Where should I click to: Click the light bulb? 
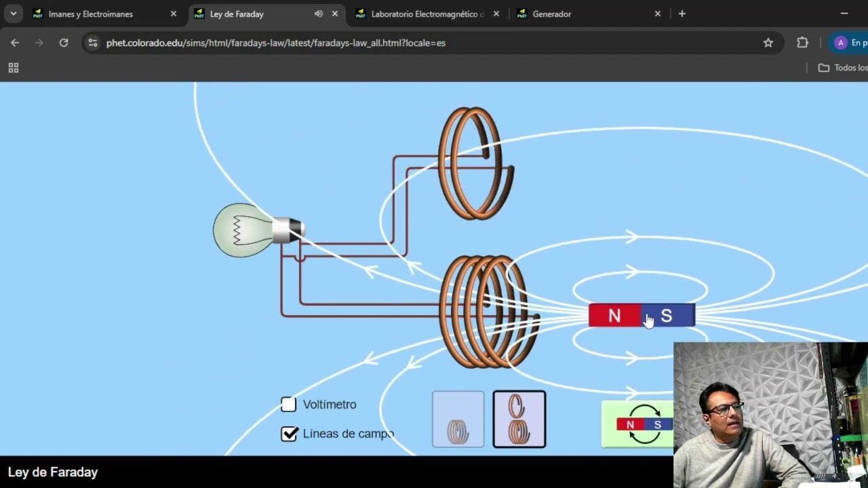point(258,230)
